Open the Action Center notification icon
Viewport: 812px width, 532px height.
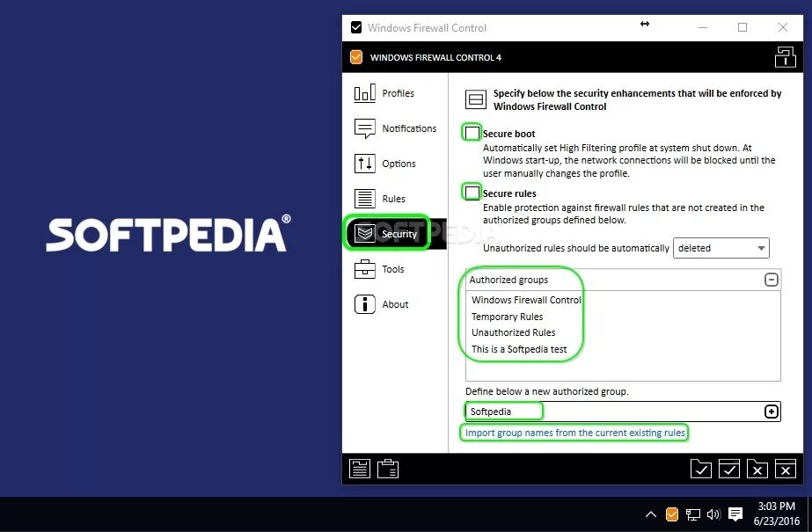pyautogui.click(x=735, y=514)
